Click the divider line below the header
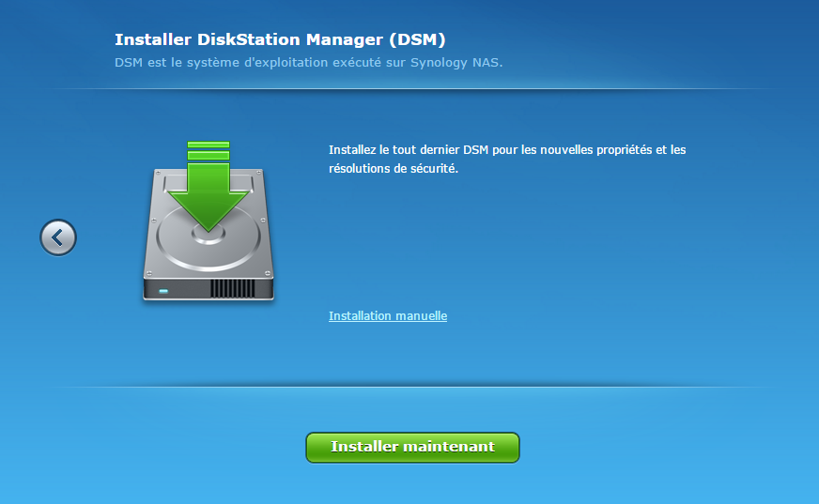The height and width of the screenshot is (504, 819). [409, 89]
